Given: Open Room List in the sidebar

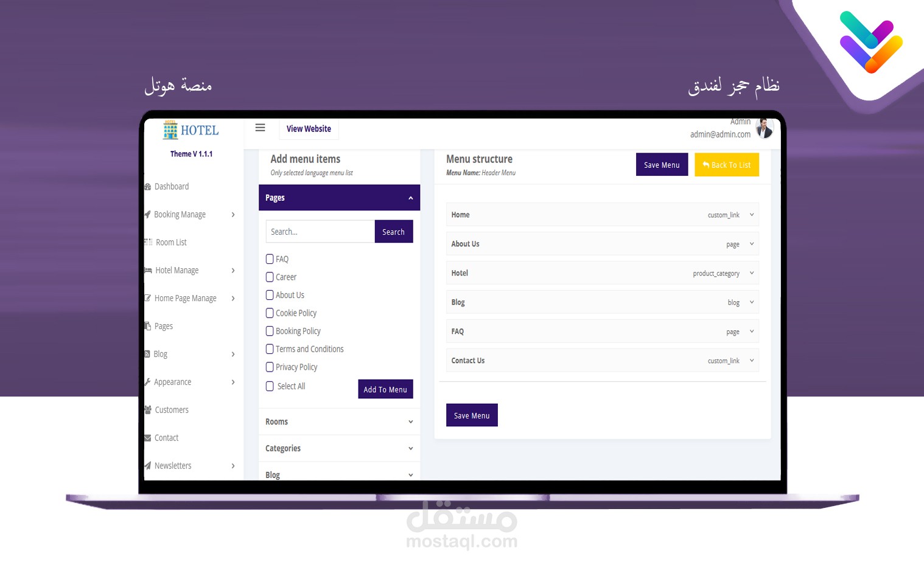Looking at the screenshot, I should [171, 242].
